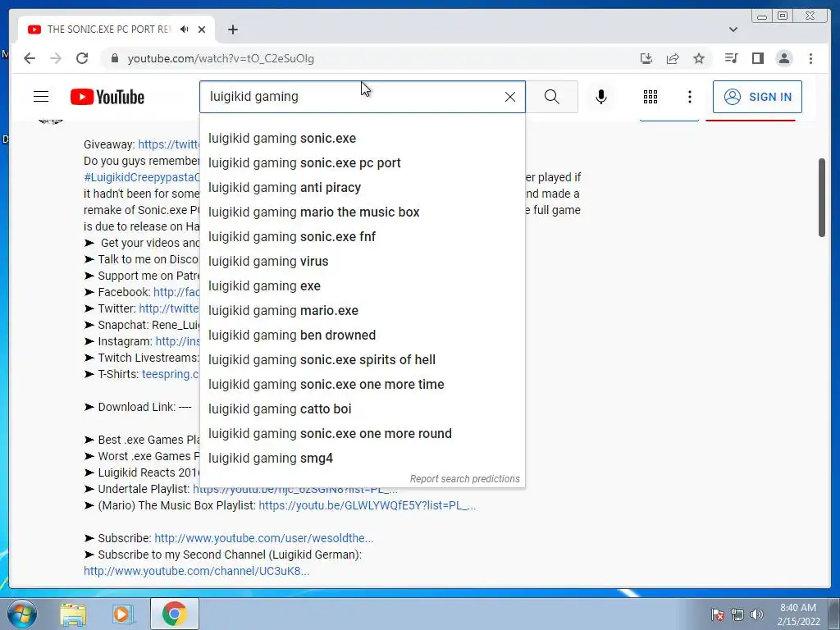The width and height of the screenshot is (840, 630).
Task: Open the Windows Start button
Action: click(x=21, y=614)
